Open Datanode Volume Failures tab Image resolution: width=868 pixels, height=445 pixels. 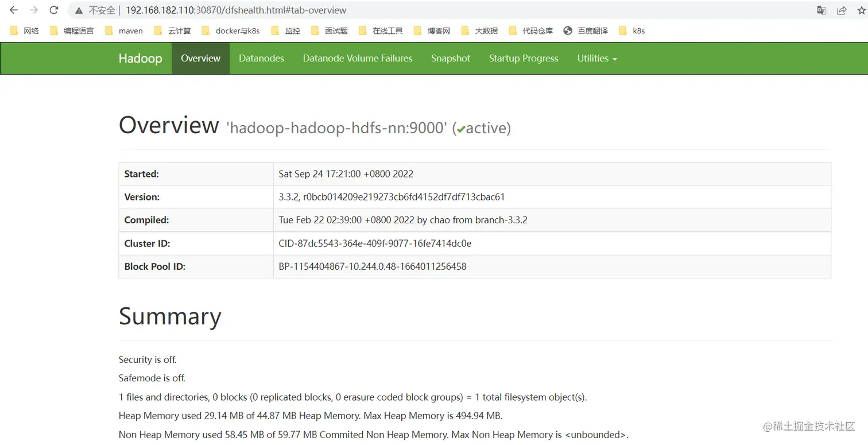coord(358,59)
